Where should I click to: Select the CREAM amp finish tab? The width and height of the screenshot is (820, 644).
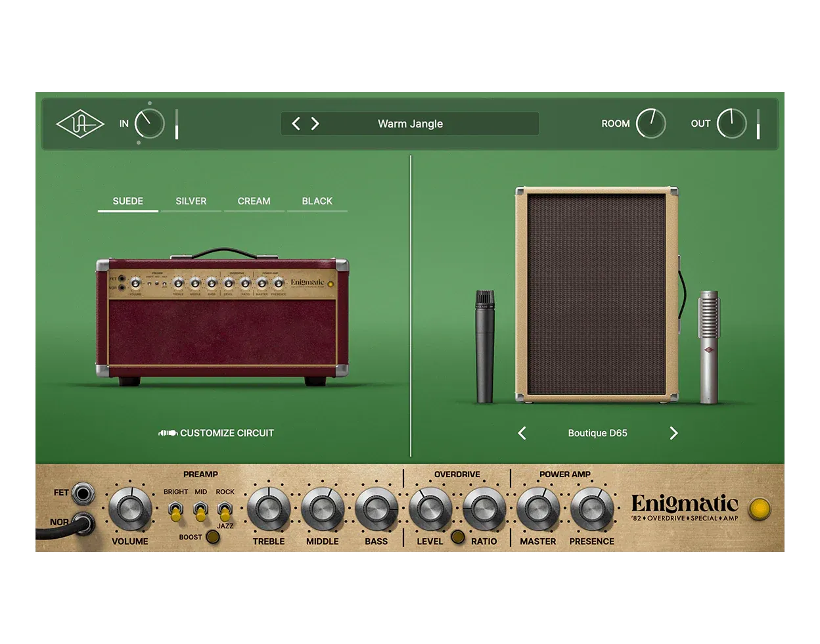(x=254, y=201)
